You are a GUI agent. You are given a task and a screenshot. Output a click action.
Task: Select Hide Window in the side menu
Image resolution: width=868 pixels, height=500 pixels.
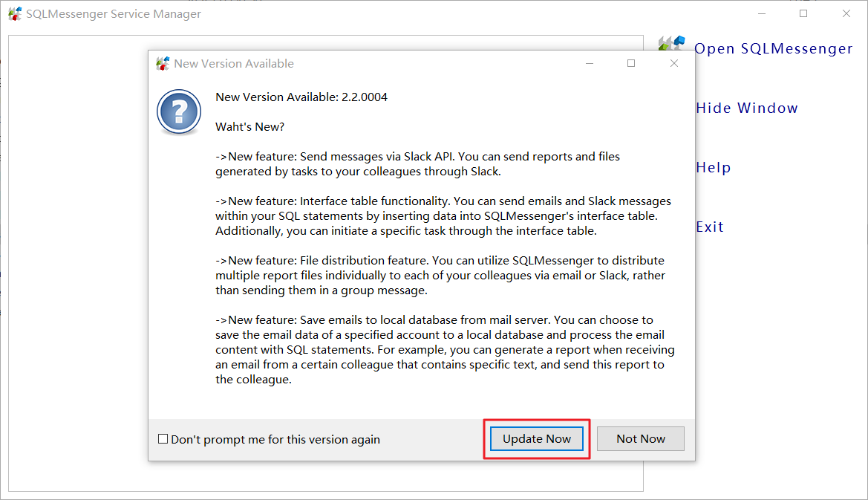click(746, 108)
